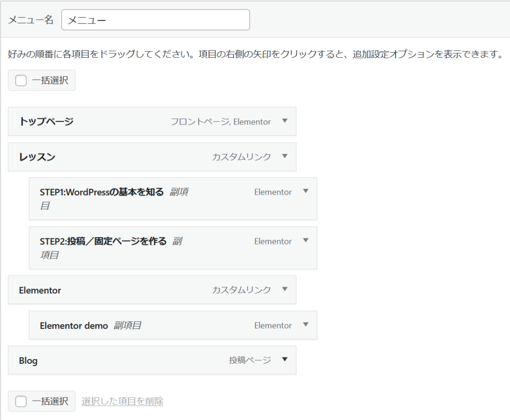Image resolution: width=510 pixels, height=420 pixels.
Task: Select the Blog menu item title
Action: point(28,360)
